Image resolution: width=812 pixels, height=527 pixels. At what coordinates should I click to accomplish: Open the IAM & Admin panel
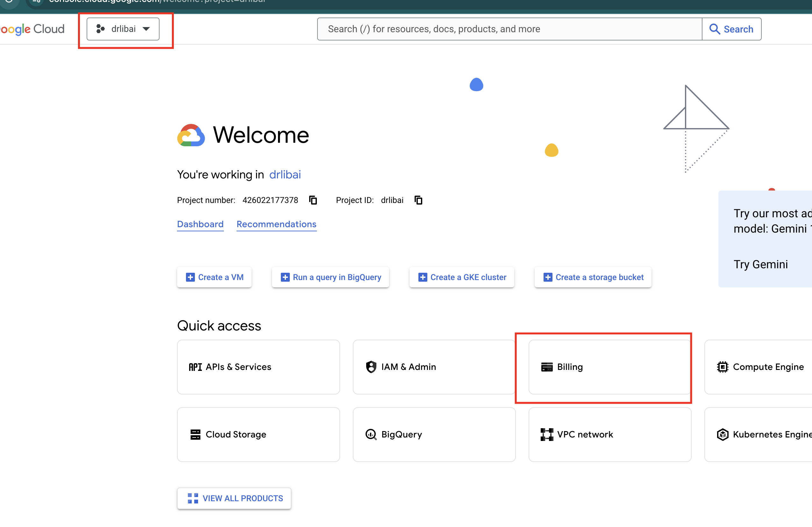pyautogui.click(x=433, y=367)
